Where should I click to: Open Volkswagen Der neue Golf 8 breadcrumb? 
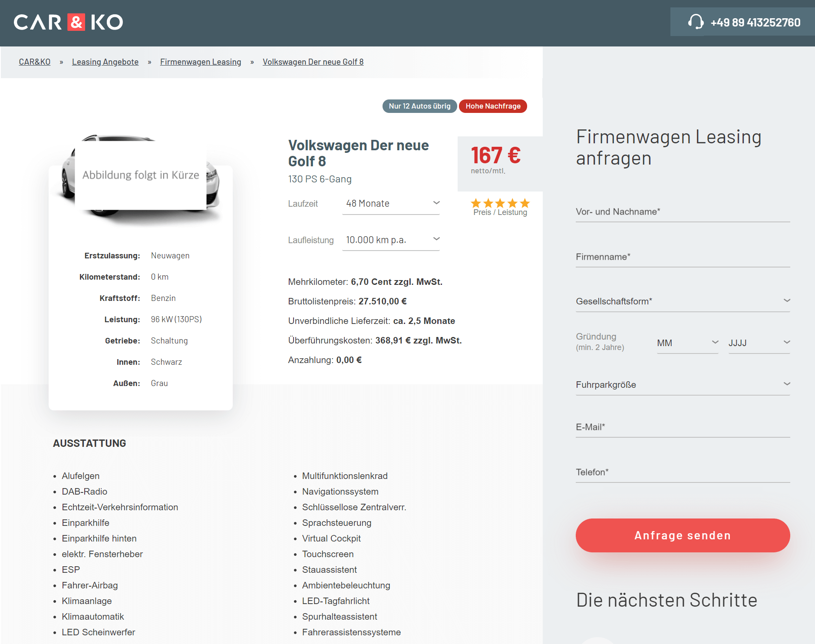coord(313,62)
